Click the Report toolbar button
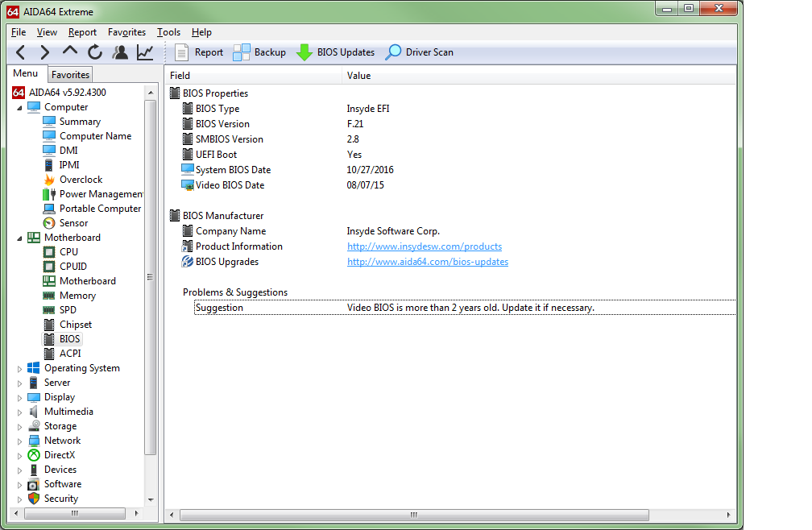 pos(200,52)
